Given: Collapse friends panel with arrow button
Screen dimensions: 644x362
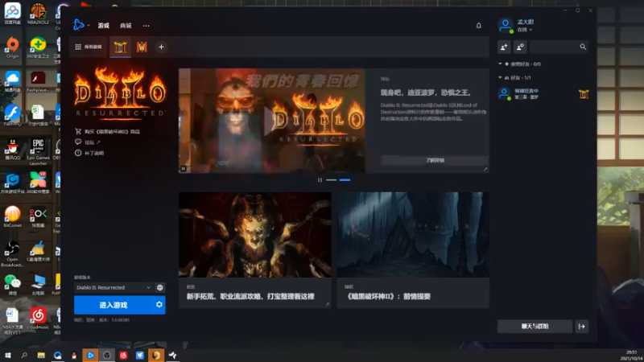Looking at the screenshot, I should pyautogui.click(x=582, y=327).
